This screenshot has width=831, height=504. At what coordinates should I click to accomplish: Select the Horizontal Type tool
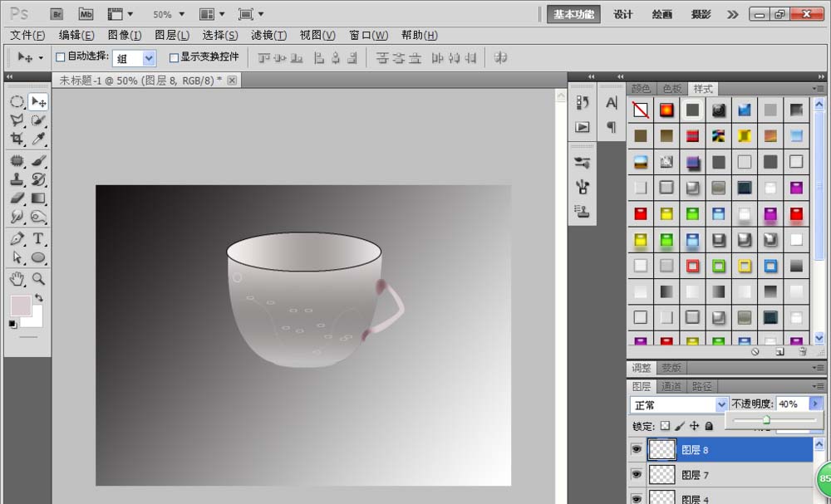[x=37, y=239]
